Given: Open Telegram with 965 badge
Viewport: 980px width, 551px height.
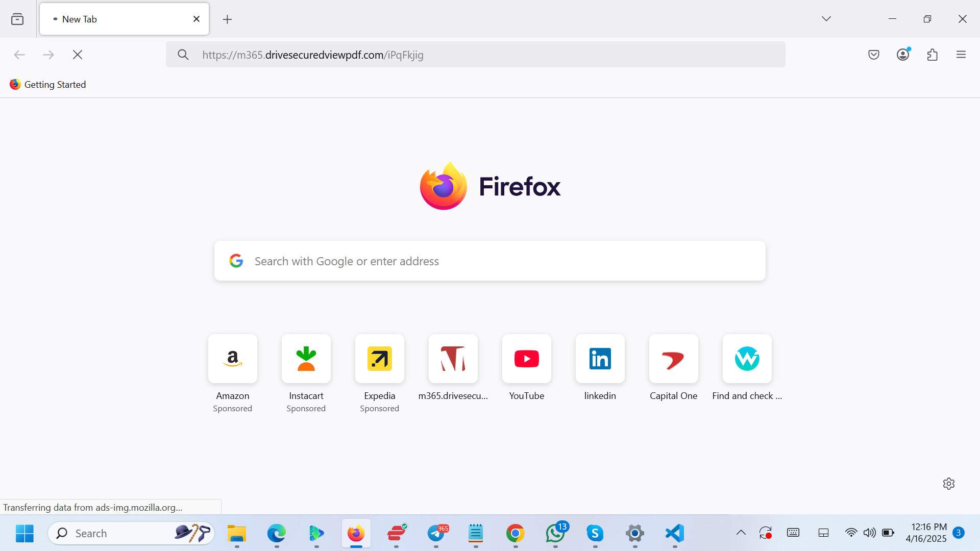Looking at the screenshot, I should 437,533.
